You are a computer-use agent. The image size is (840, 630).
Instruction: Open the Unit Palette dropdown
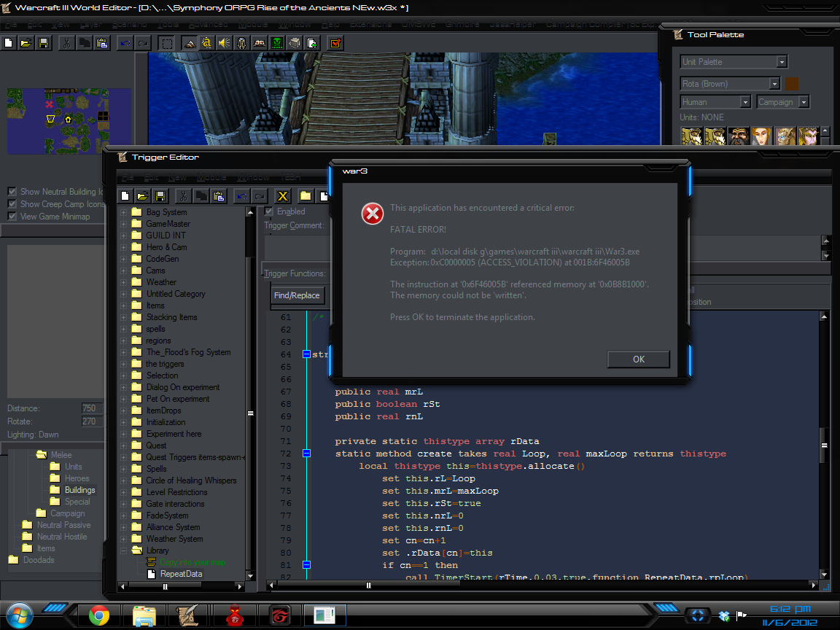click(782, 61)
